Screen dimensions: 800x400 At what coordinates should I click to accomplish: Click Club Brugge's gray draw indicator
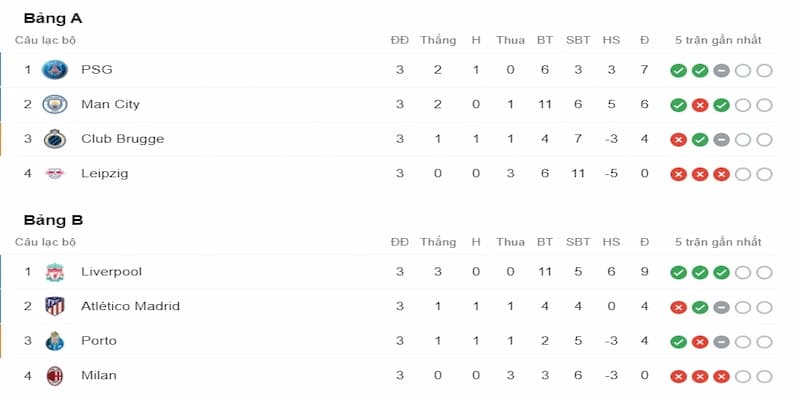pyautogui.click(x=721, y=139)
